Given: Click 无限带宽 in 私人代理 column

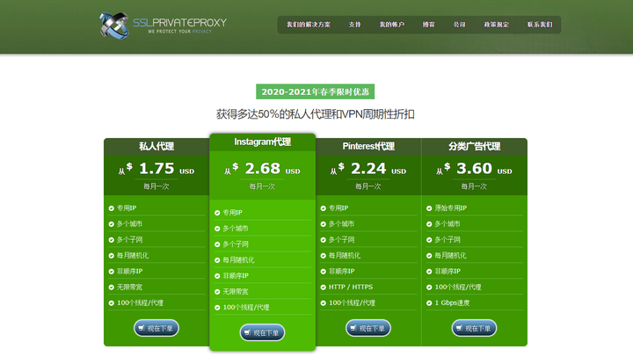Looking at the screenshot, I should 129,287.
